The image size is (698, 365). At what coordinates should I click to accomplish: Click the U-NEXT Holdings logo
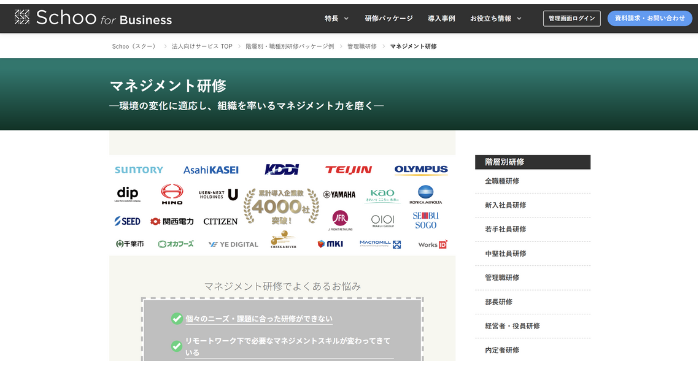coord(219,195)
